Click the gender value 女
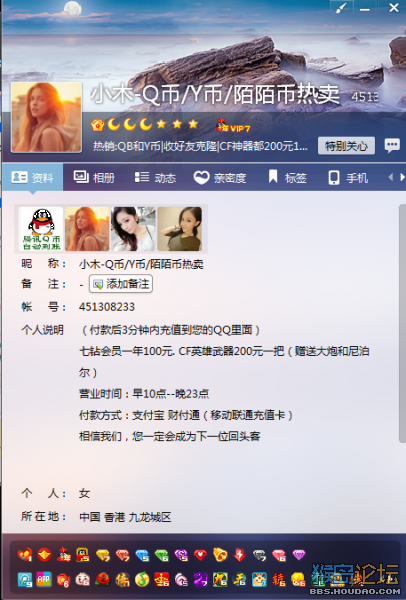Viewport: 406px width, 600px height. [x=84, y=494]
